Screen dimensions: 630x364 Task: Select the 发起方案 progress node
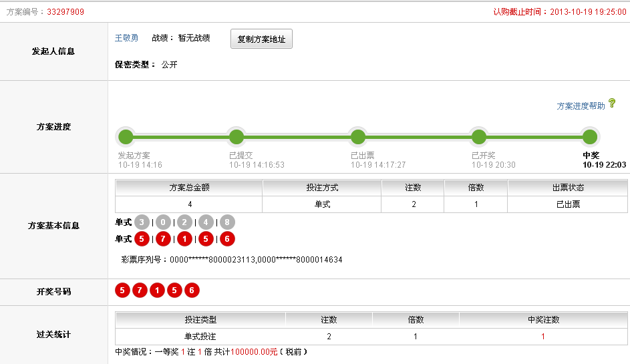(x=126, y=137)
